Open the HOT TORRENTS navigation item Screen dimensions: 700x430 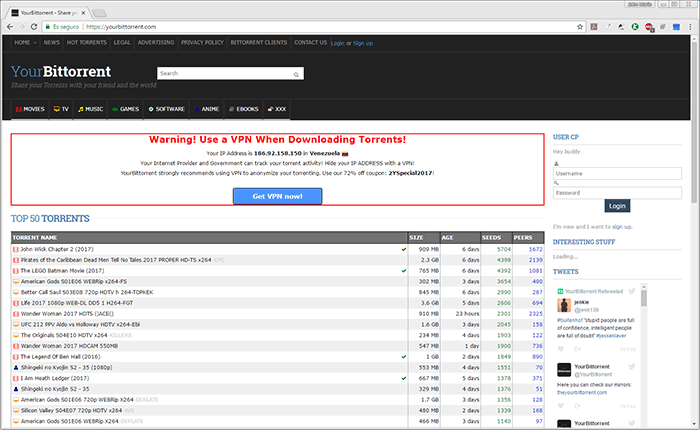87,42
